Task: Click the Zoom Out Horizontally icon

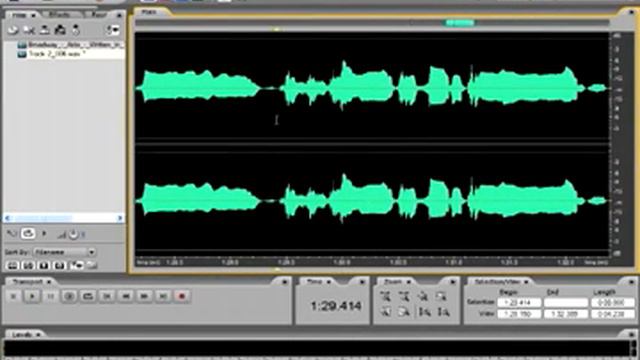Action: pos(404,296)
